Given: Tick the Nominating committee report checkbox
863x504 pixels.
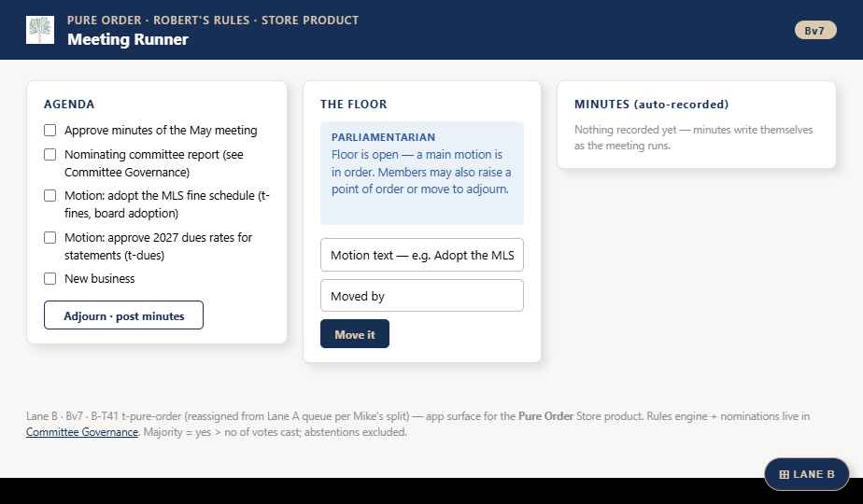Looking at the screenshot, I should tap(50, 155).
